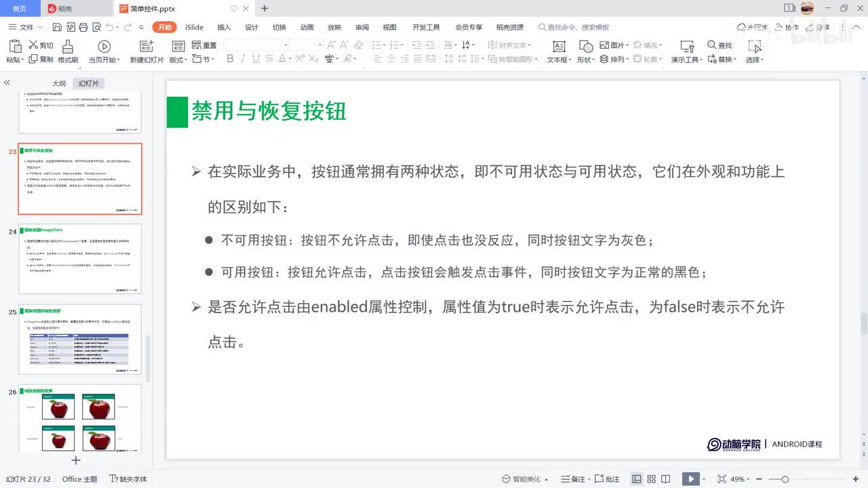Image resolution: width=868 pixels, height=488 pixels.
Task: Copy selection with the 复制 button
Action: point(41,60)
